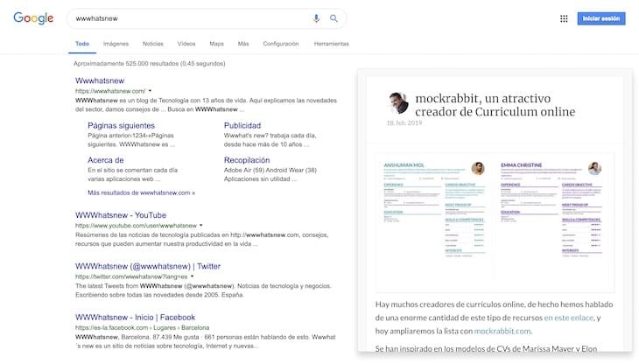Screen dimensions: 639x364
Task: Open Configuración menu
Action: (x=281, y=44)
